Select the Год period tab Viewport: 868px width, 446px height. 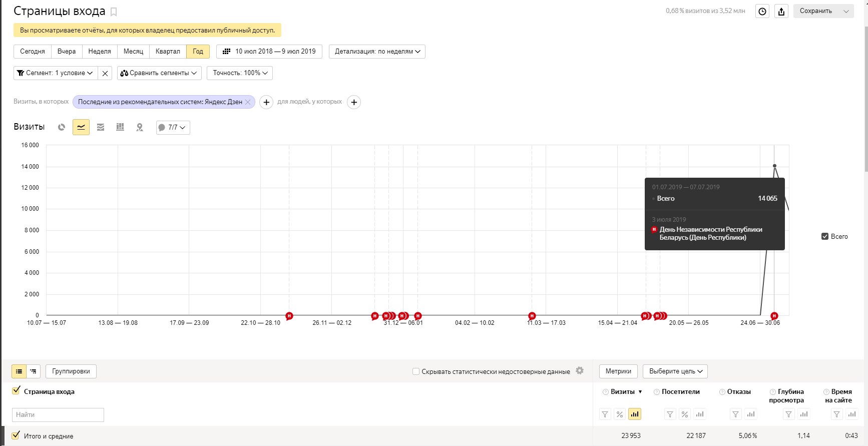pos(198,52)
